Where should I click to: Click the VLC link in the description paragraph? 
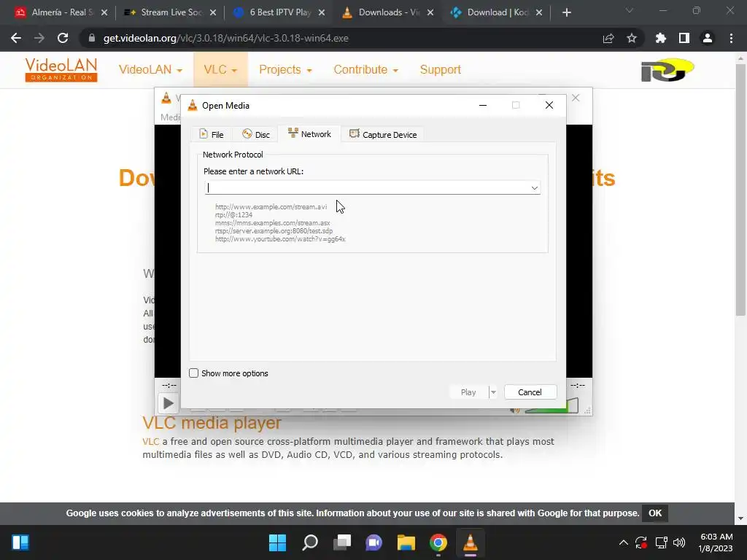coord(150,441)
